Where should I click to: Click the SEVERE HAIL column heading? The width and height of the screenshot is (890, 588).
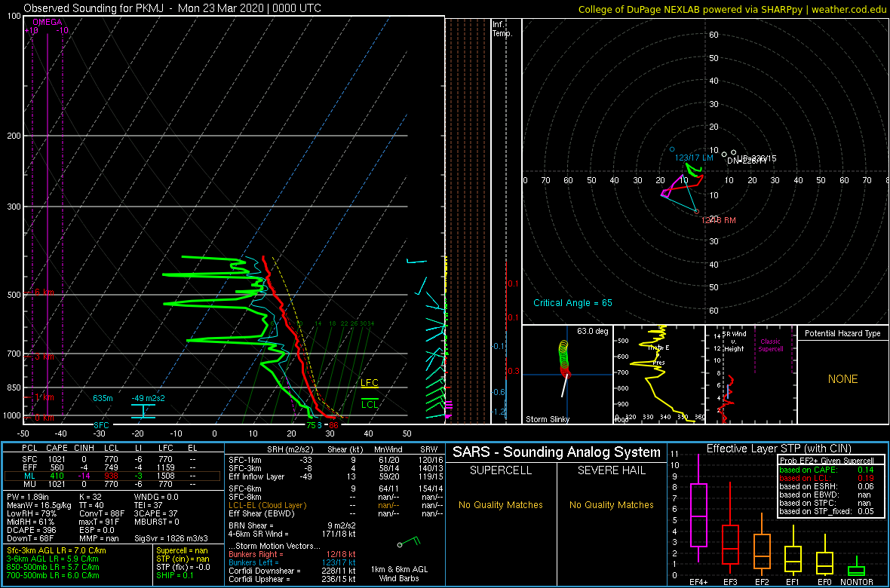coord(611,472)
